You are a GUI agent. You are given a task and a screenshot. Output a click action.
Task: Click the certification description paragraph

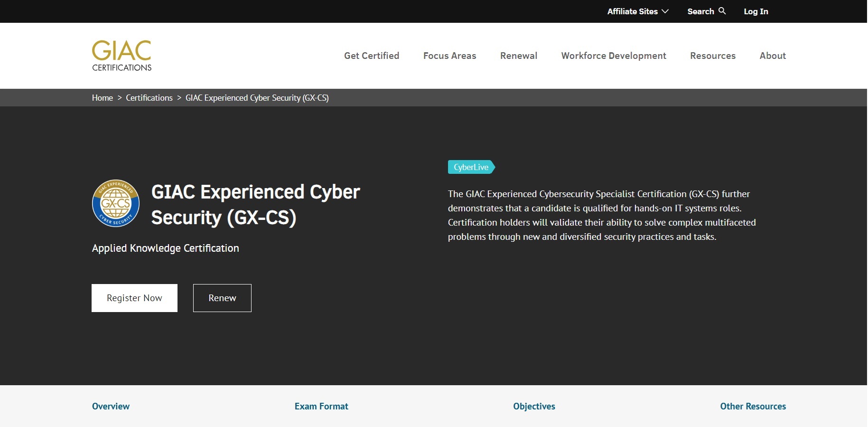coord(602,215)
